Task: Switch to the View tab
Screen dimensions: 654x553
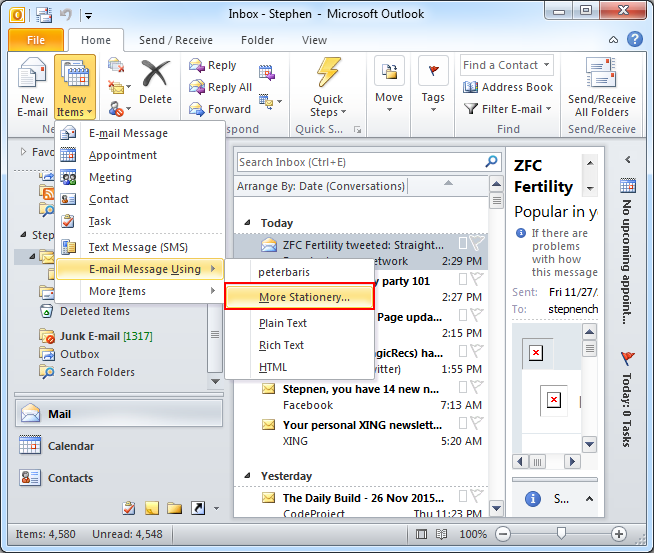Action: [314, 40]
